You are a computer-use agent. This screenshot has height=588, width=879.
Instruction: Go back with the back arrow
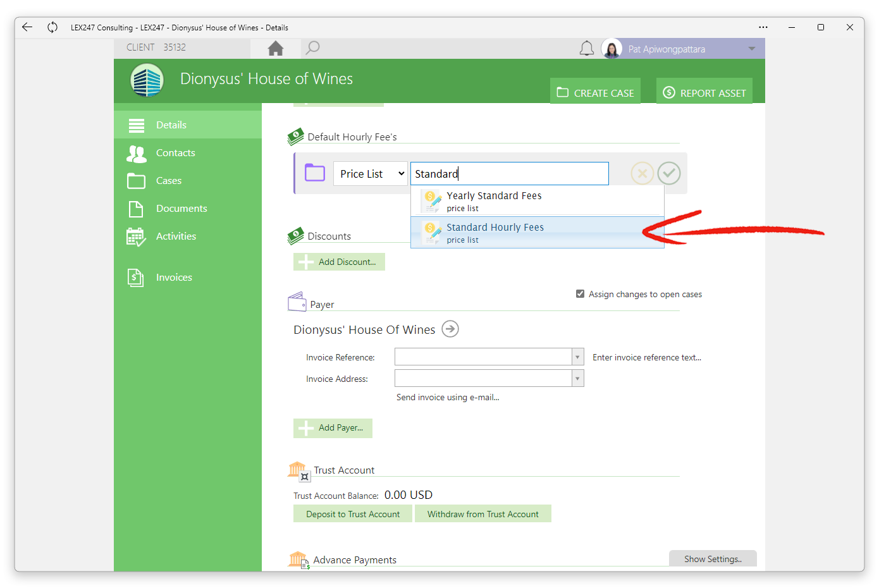(27, 27)
